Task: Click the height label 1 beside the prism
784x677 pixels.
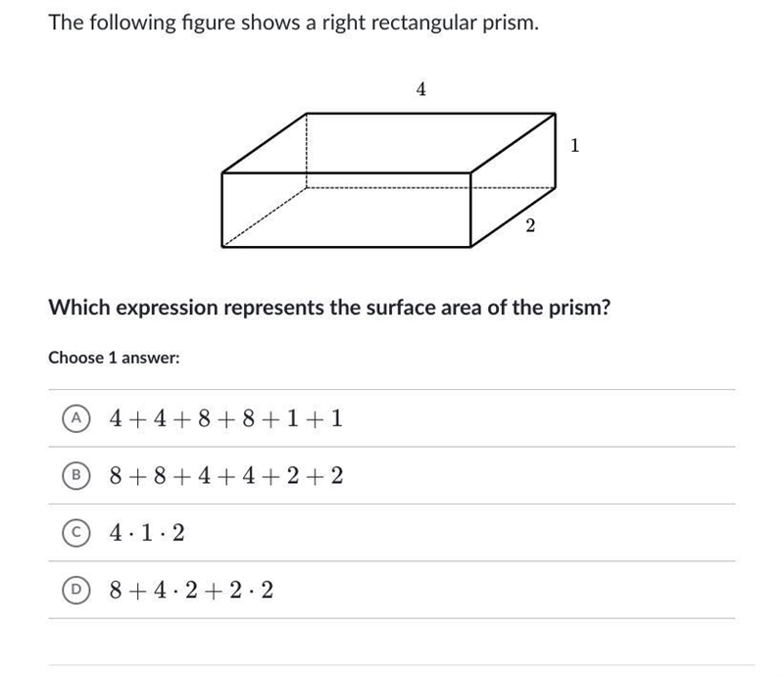Action: tap(574, 146)
